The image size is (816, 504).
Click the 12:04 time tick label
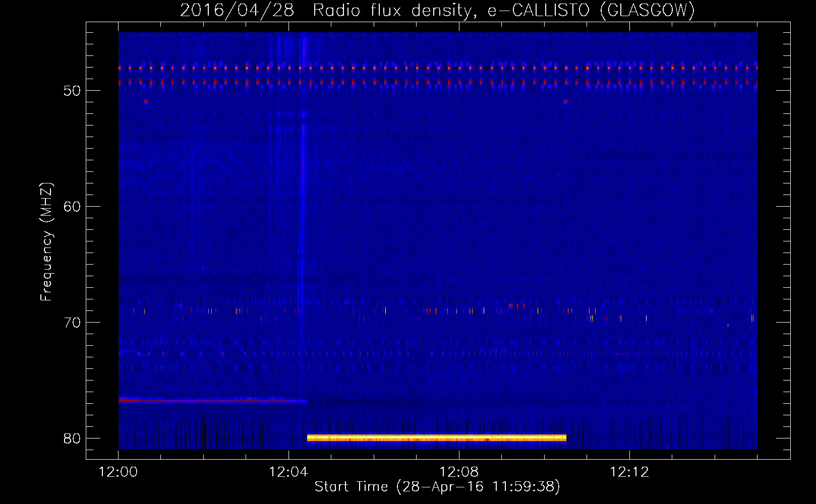coord(288,472)
